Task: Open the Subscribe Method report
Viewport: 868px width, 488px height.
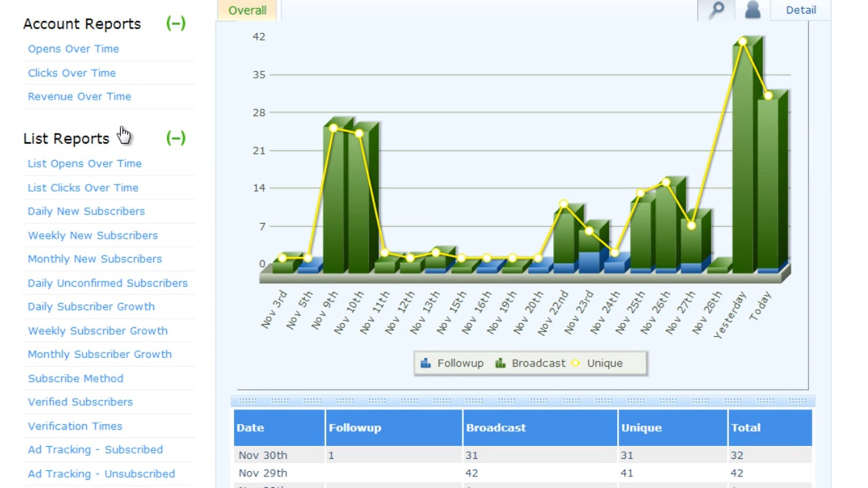Action: click(75, 378)
